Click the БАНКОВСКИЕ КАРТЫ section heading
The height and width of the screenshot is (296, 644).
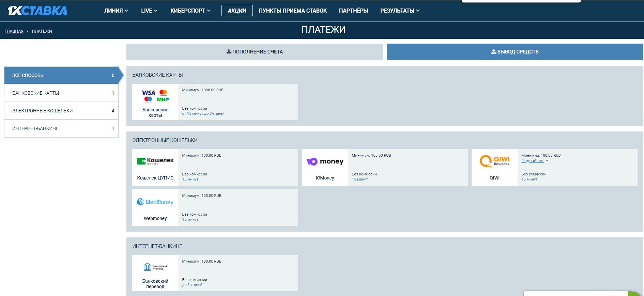tap(157, 75)
